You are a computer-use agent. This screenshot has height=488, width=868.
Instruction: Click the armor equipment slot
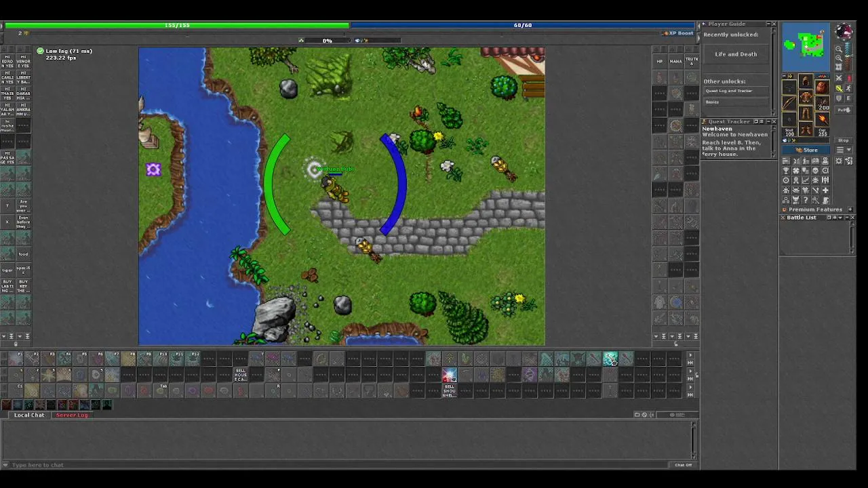(806, 96)
